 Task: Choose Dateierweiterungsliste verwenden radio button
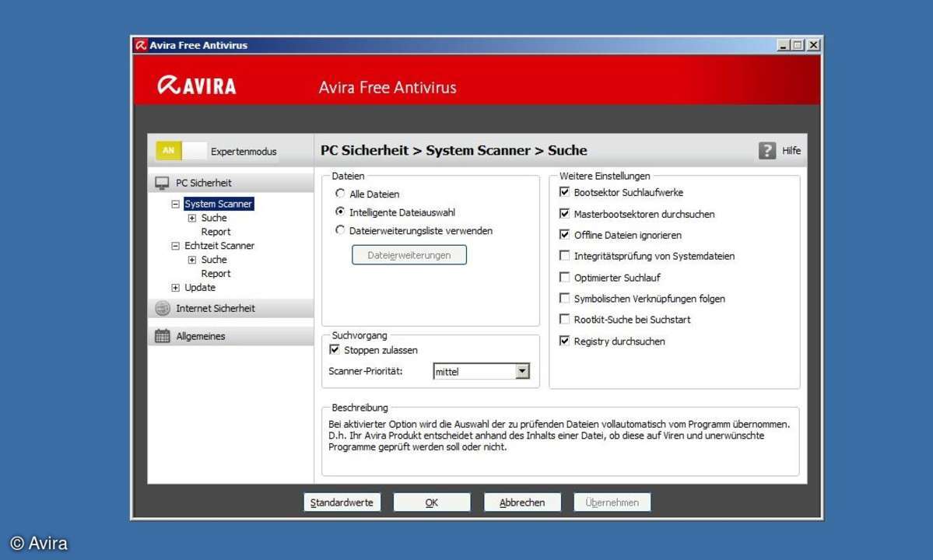pos(340,230)
